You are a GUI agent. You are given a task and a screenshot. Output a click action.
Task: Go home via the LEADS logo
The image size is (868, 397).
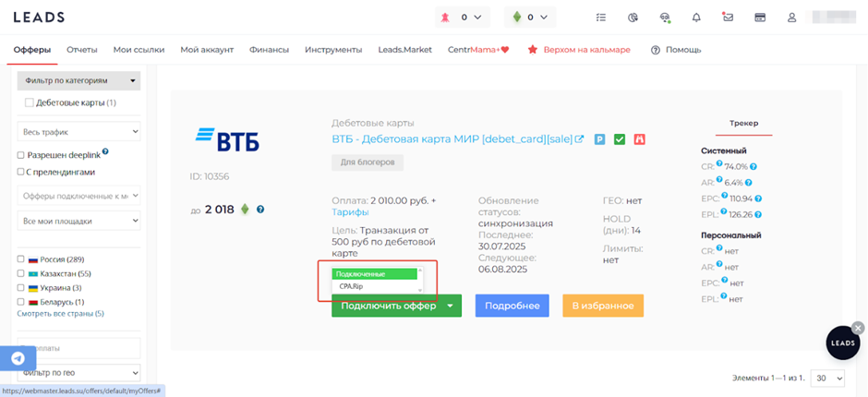tap(39, 18)
